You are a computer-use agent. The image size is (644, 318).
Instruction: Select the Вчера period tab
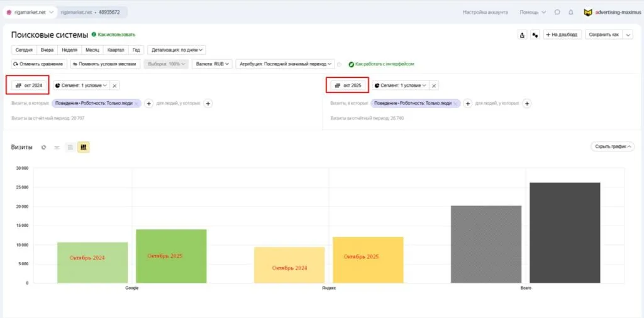[x=47, y=50]
